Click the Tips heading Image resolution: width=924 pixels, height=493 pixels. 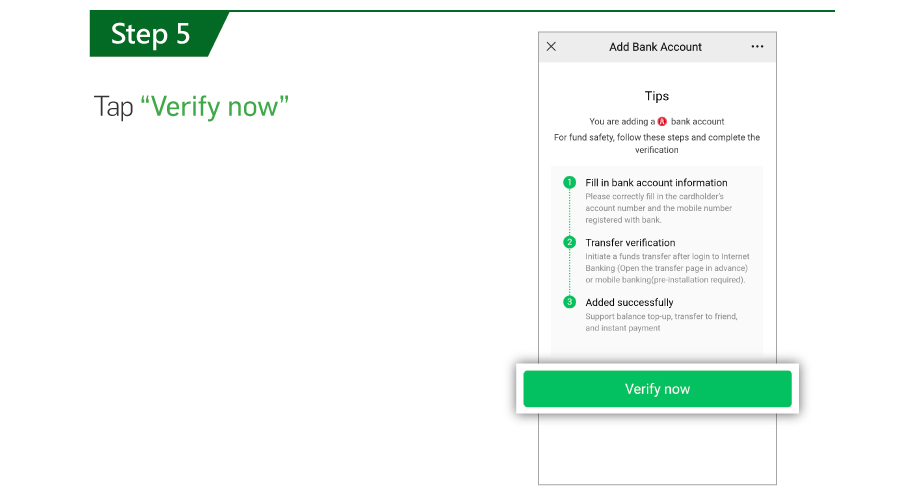[656, 96]
